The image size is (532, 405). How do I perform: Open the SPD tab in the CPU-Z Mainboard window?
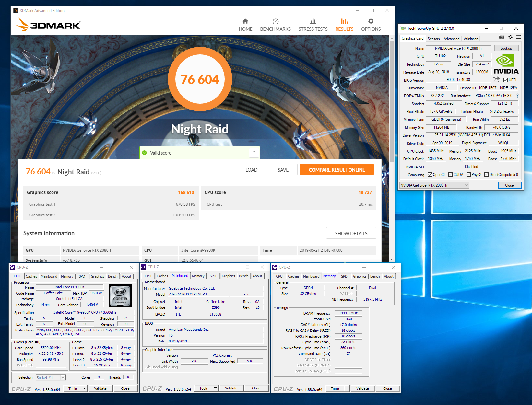(x=213, y=276)
